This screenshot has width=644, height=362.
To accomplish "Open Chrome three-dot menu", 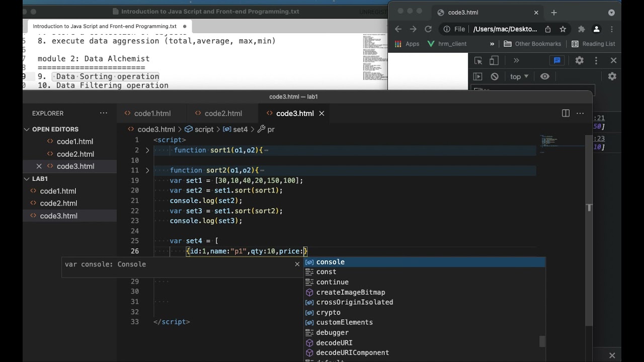I will [612, 29].
